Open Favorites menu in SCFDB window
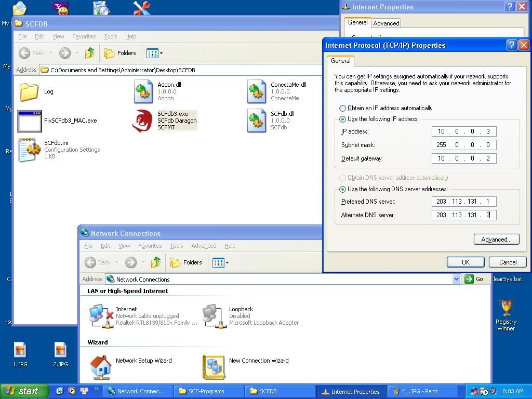 point(84,36)
